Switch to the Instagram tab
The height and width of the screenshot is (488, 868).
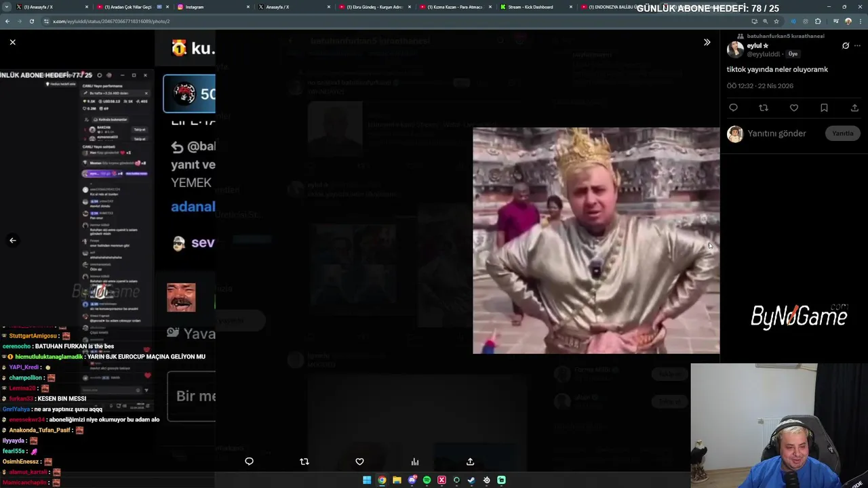pos(214,7)
